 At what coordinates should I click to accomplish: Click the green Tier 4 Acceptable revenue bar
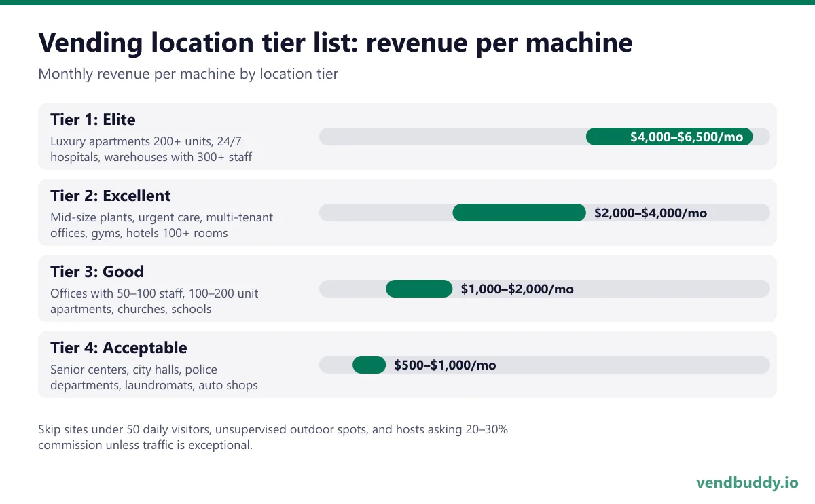pos(369,365)
